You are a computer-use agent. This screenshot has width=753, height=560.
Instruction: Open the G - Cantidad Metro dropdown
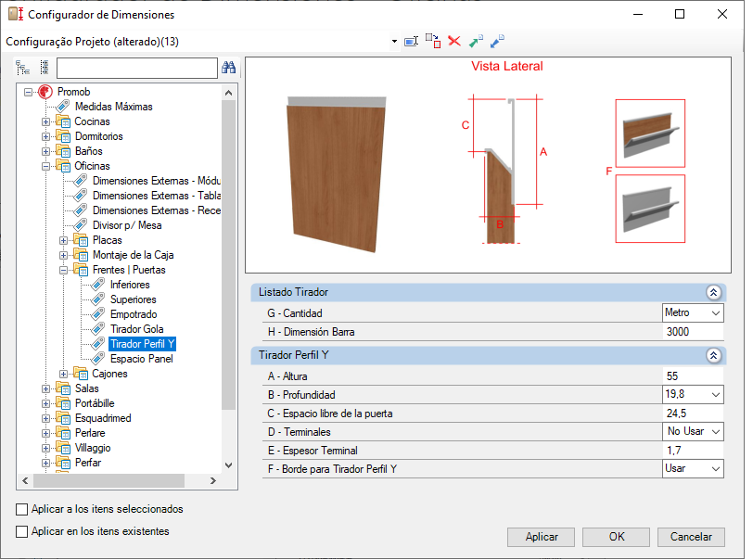point(716,313)
